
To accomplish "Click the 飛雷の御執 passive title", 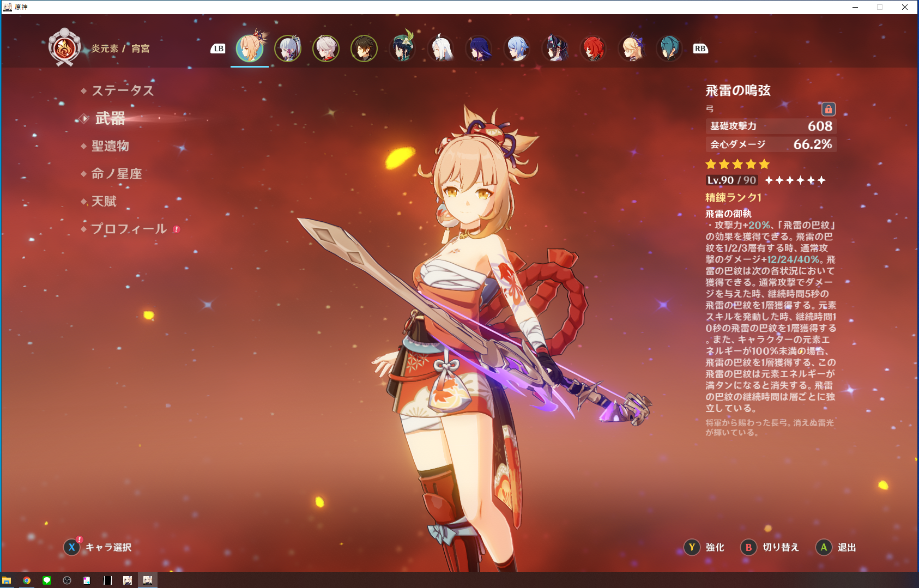I will [728, 214].
